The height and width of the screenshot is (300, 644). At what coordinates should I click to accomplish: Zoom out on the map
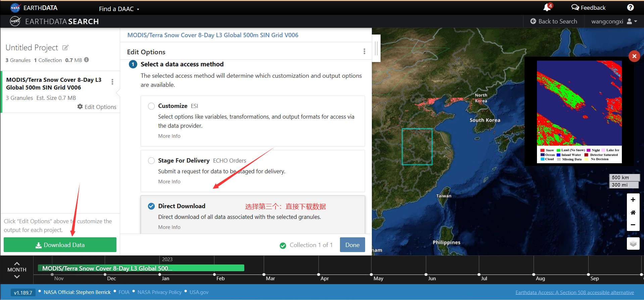coord(633,225)
